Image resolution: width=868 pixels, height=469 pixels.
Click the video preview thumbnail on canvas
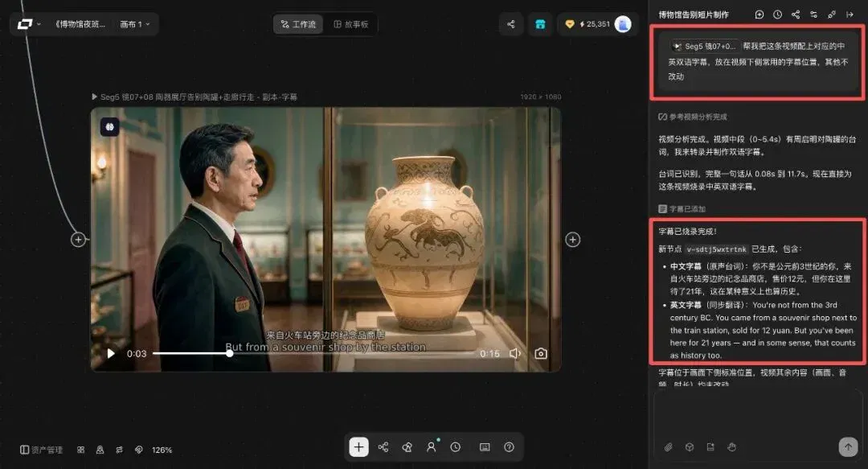click(325, 239)
